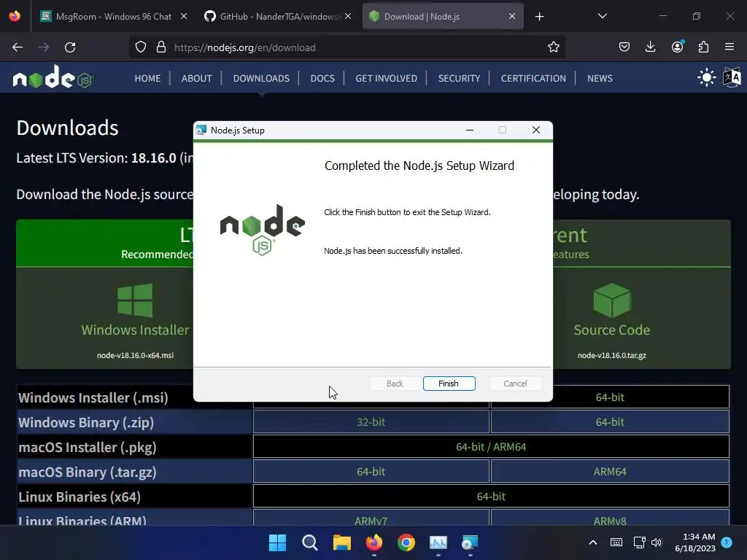Click the installer icon in taskbar
Screen dimensions: 747x560
[470, 542]
